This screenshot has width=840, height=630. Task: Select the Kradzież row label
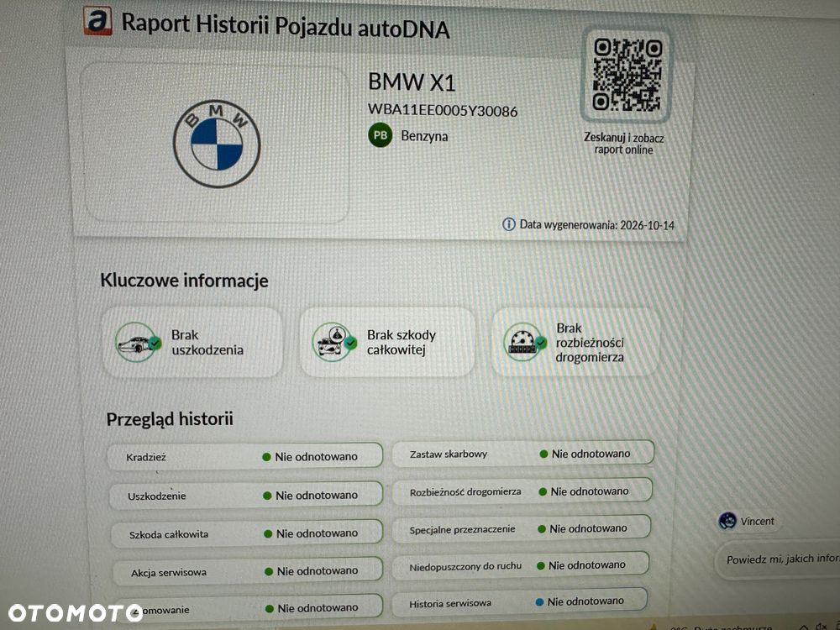(146, 457)
